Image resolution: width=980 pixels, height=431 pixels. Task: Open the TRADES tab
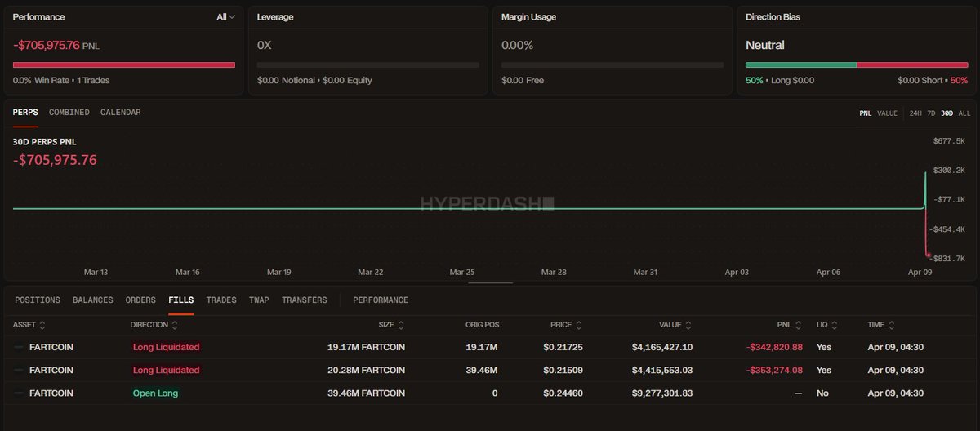[221, 300]
